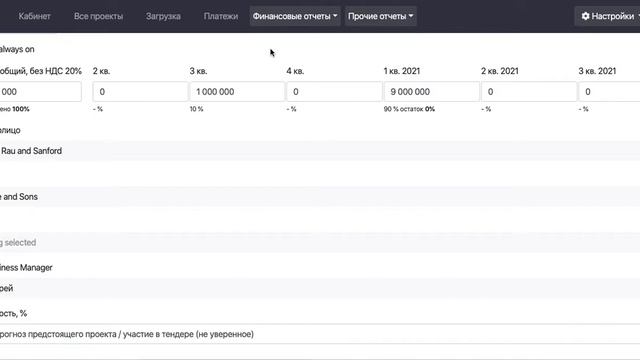Click the Настройки gear icon
The height and width of the screenshot is (360, 640).
[x=586, y=16]
